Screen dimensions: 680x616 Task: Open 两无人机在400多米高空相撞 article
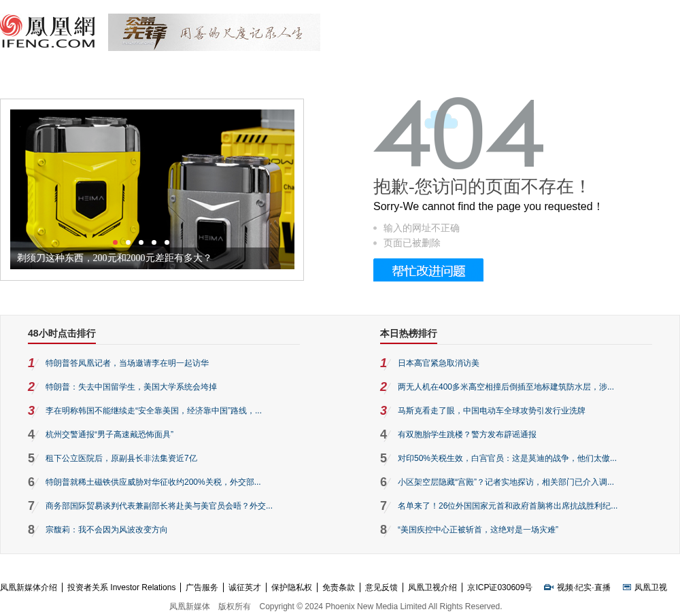pos(506,387)
